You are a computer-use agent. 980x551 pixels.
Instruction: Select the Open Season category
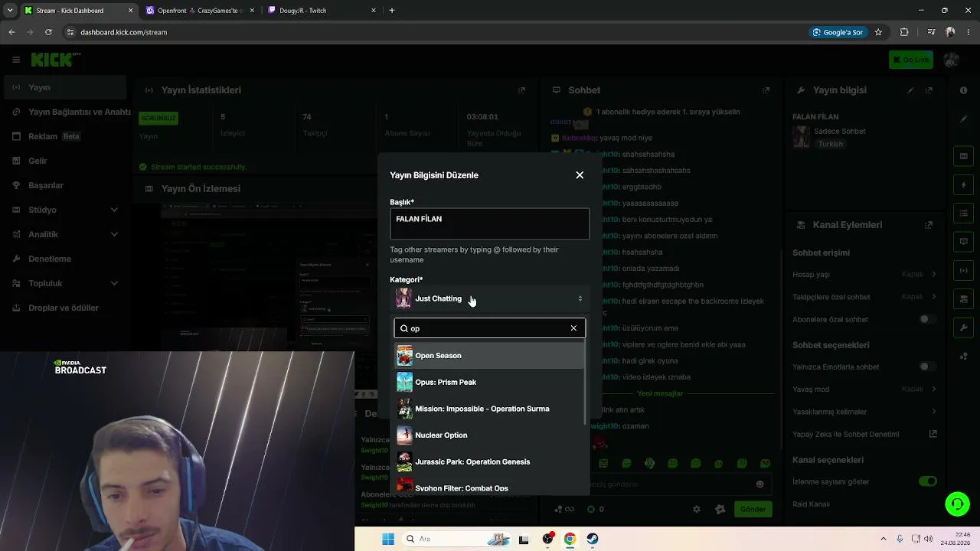click(x=489, y=355)
